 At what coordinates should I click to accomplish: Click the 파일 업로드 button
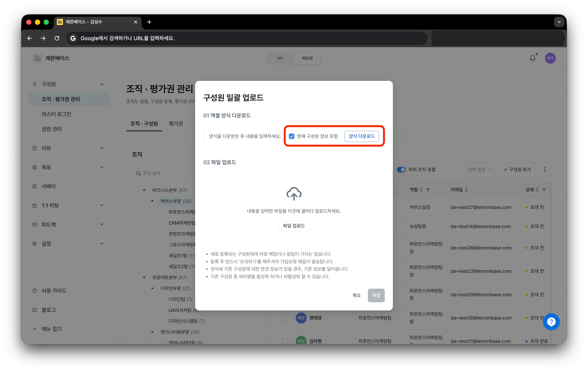click(294, 226)
